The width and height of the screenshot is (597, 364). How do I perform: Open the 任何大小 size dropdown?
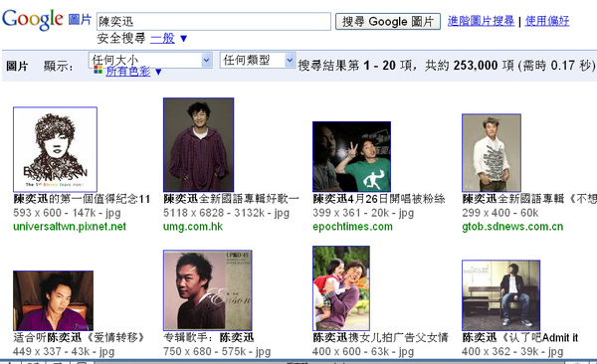tap(150, 60)
